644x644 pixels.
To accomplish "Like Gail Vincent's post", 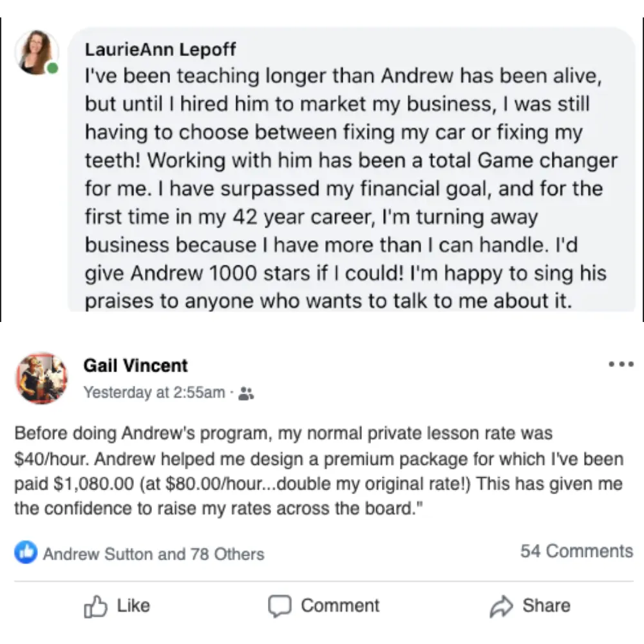I will pos(117,606).
